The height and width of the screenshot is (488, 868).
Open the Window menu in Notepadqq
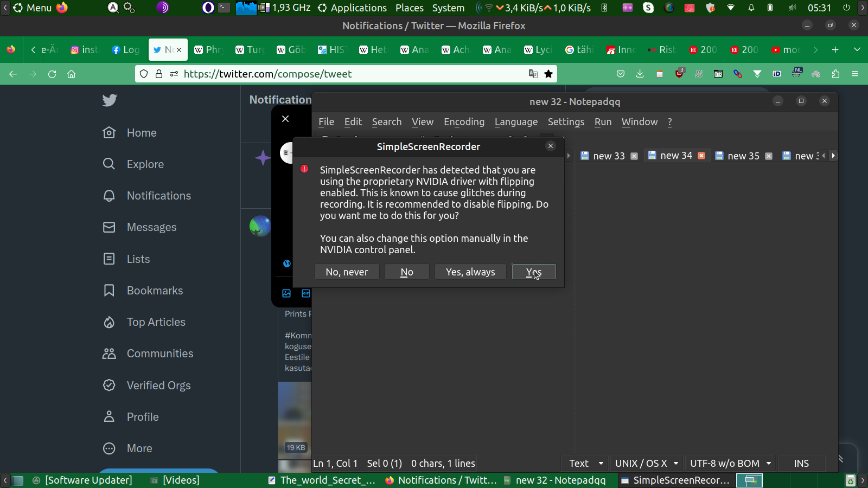pos(640,122)
